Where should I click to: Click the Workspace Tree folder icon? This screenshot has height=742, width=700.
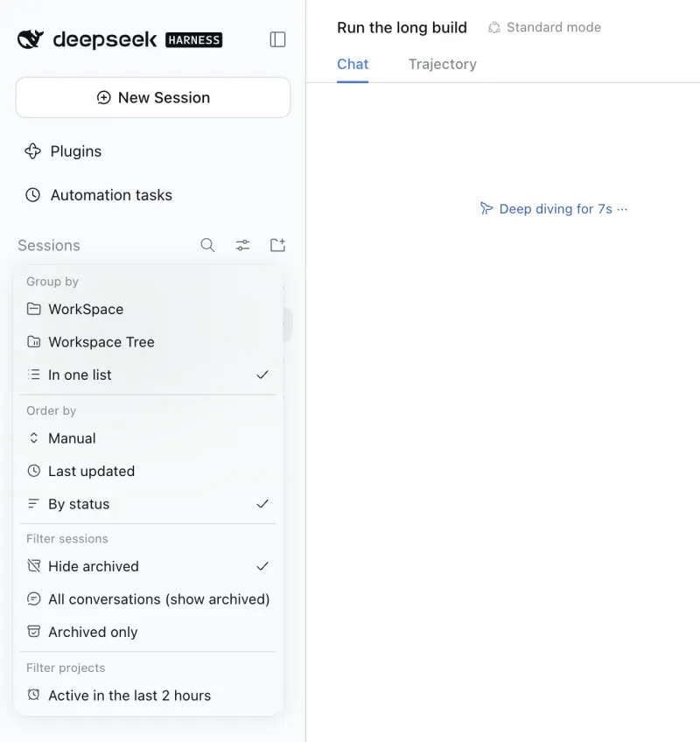[x=33, y=341]
